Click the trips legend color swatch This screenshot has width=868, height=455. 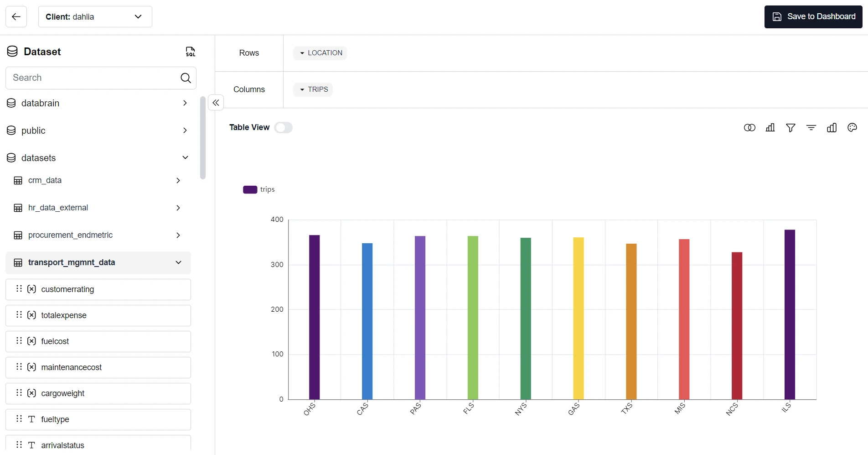click(x=250, y=189)
